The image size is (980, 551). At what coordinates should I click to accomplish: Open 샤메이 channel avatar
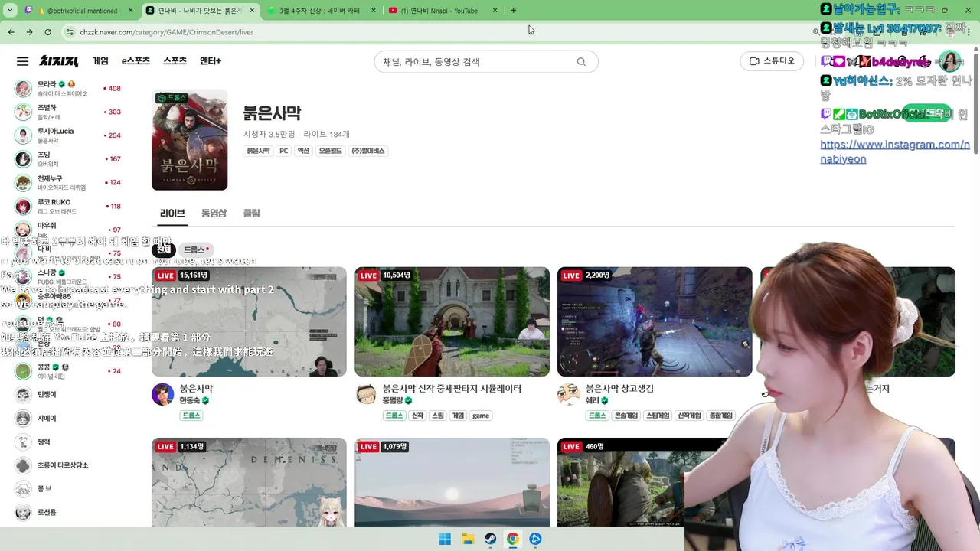pyautogui.click(x=24, y=419)
